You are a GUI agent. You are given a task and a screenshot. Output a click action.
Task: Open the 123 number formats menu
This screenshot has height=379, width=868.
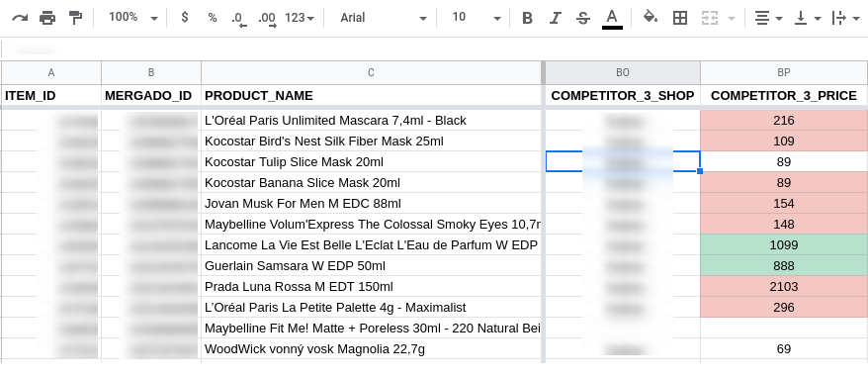pos(300,18)
